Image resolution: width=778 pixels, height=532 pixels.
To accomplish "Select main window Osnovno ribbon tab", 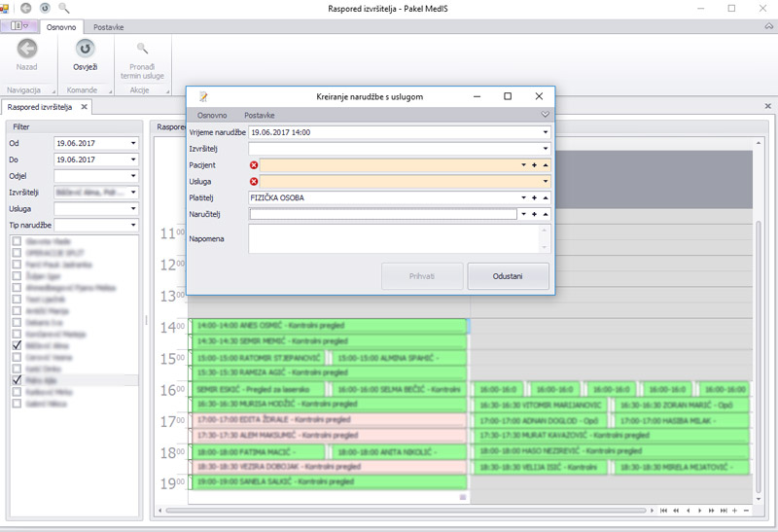I will pos(61,27).
